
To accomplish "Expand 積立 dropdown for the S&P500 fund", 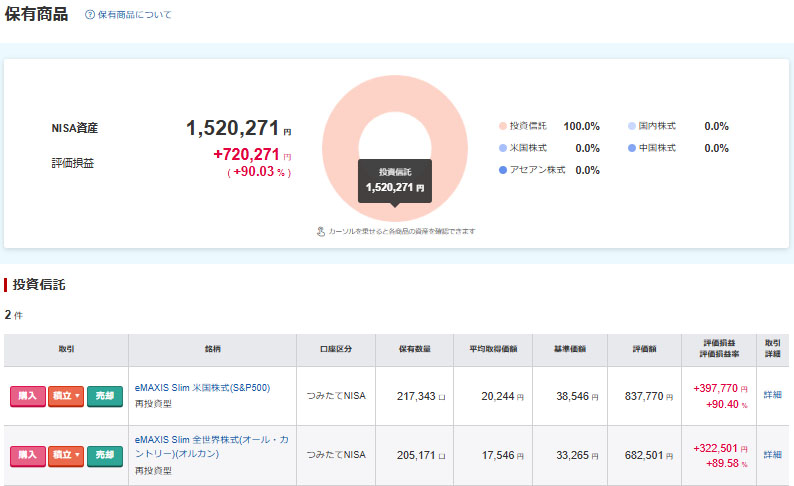I will coord(65,396).
